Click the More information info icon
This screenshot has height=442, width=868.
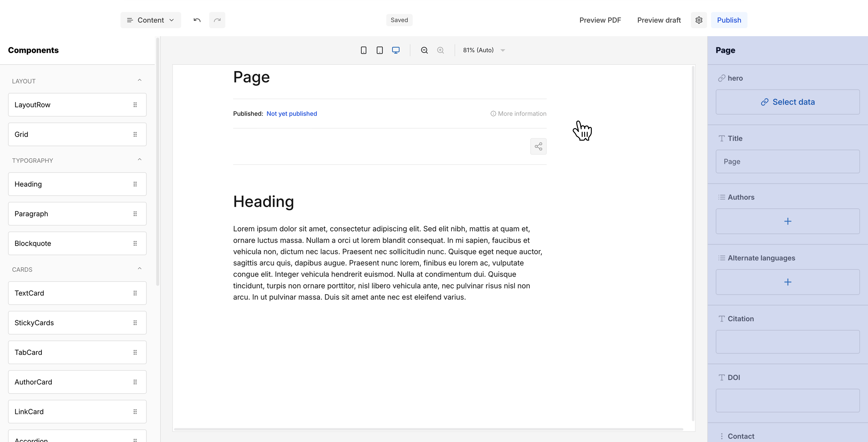click(493, 114)
